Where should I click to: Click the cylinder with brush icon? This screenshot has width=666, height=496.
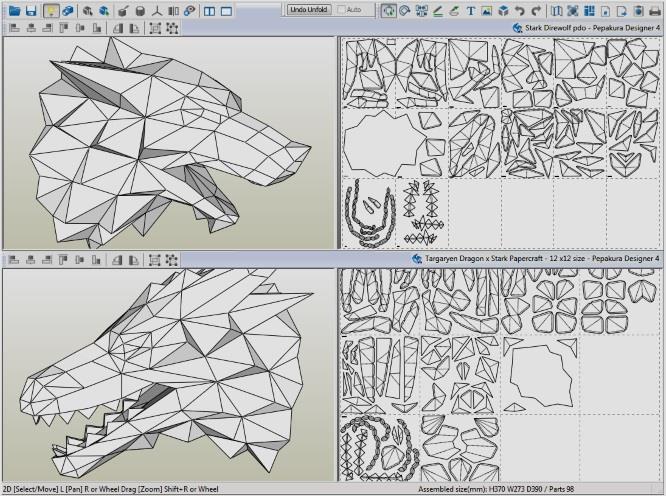[123, 11]
